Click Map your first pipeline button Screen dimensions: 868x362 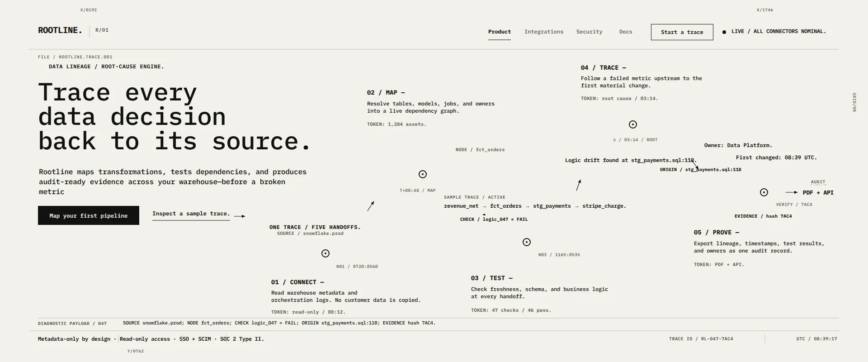click(89, 216)
